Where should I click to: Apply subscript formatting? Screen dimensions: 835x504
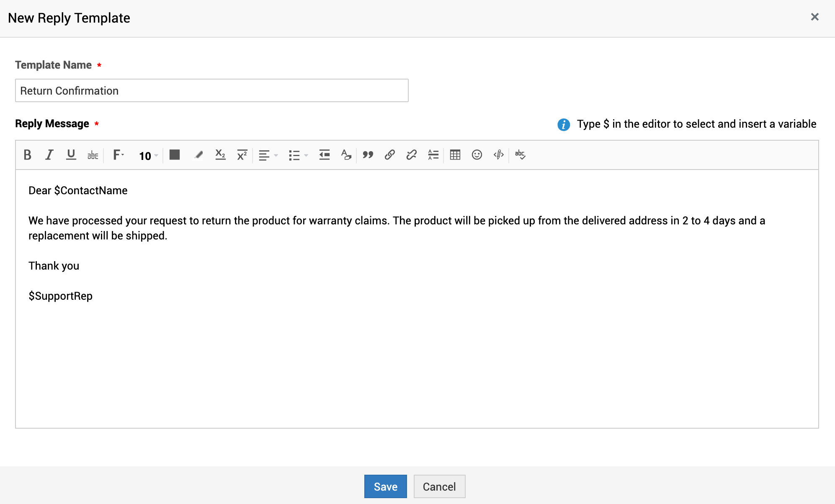220,155
